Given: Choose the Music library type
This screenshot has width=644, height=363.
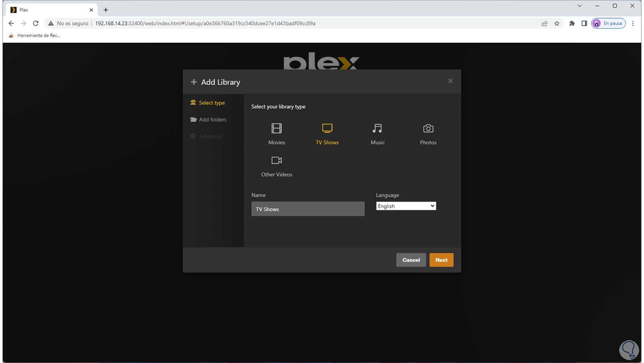Looking at the screenshot, I should point(377,134).
